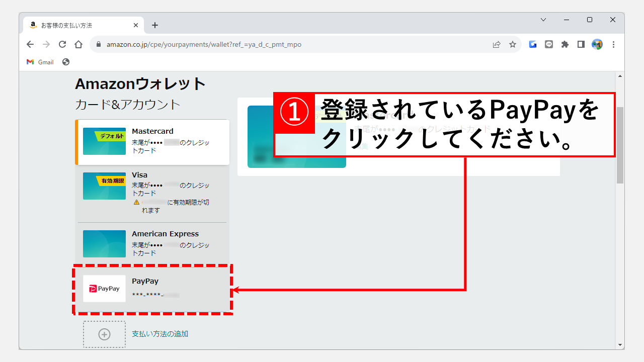Open Gmail bookmark in the bookmarks bar
644x362 pixels.
(x=40, y=62)
